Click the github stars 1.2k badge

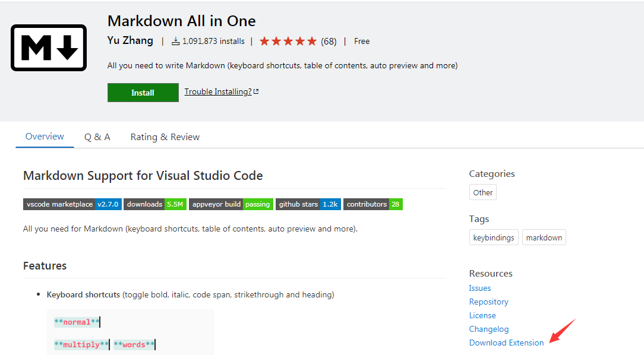[x=308, y=204]
